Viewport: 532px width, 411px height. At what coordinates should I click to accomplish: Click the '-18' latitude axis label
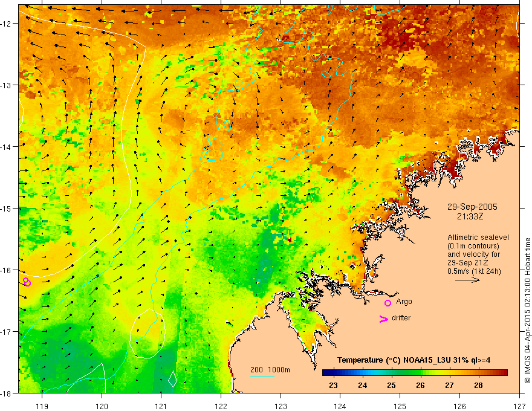tap(7, 393)
